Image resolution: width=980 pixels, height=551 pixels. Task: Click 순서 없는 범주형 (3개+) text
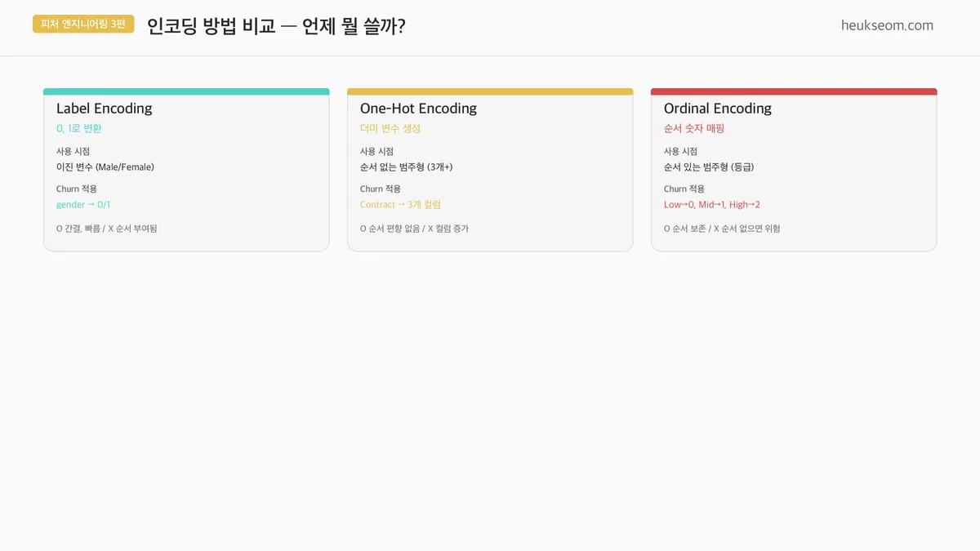406,167
